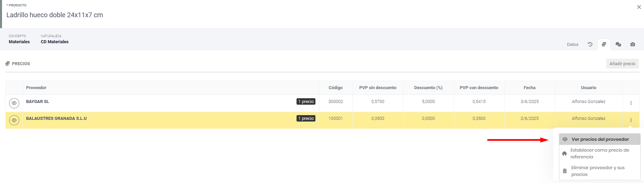Choose Ver precios del proveedor

pyautogui.click(x=600, y=139)
